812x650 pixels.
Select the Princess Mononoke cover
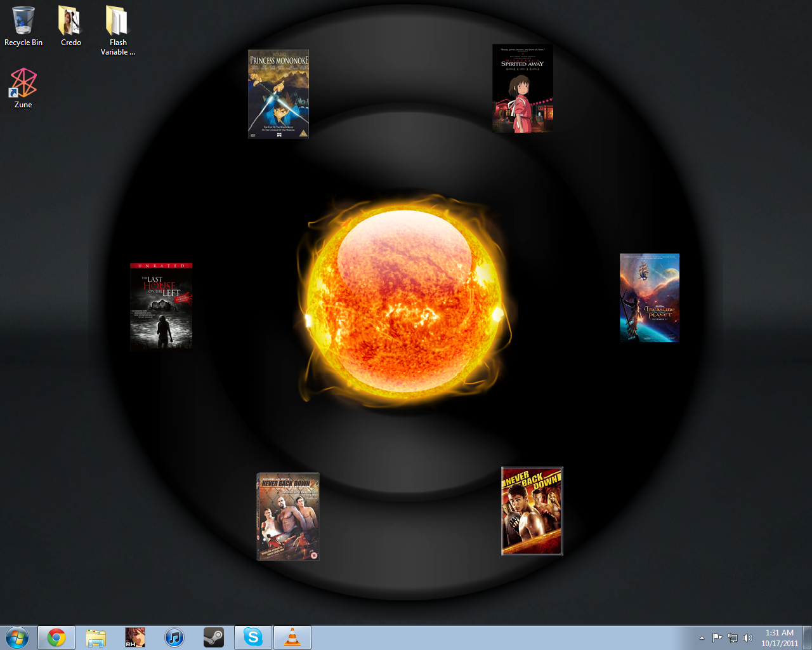point(278,94)
